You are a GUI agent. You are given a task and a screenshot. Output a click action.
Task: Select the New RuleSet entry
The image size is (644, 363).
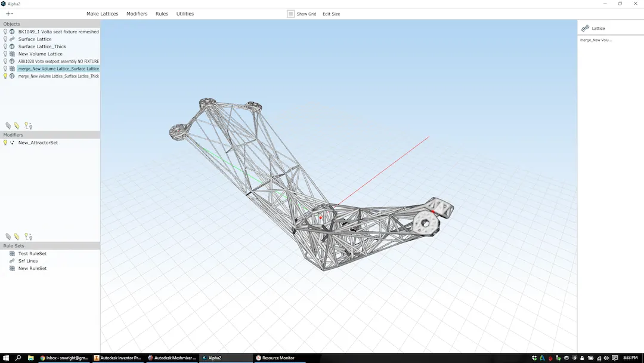pos(32,269)
